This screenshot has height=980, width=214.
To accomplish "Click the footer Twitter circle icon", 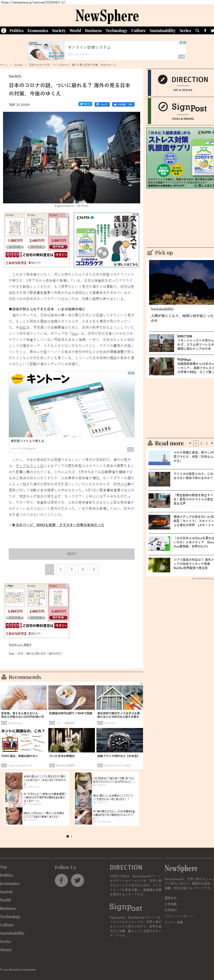I will click(78, 880).
